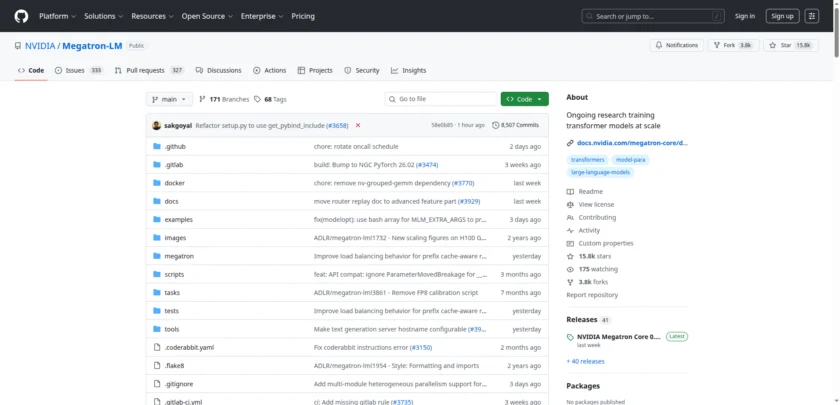
Task: Open the NVIDIA owner link
Action: (x=40, y=46)
